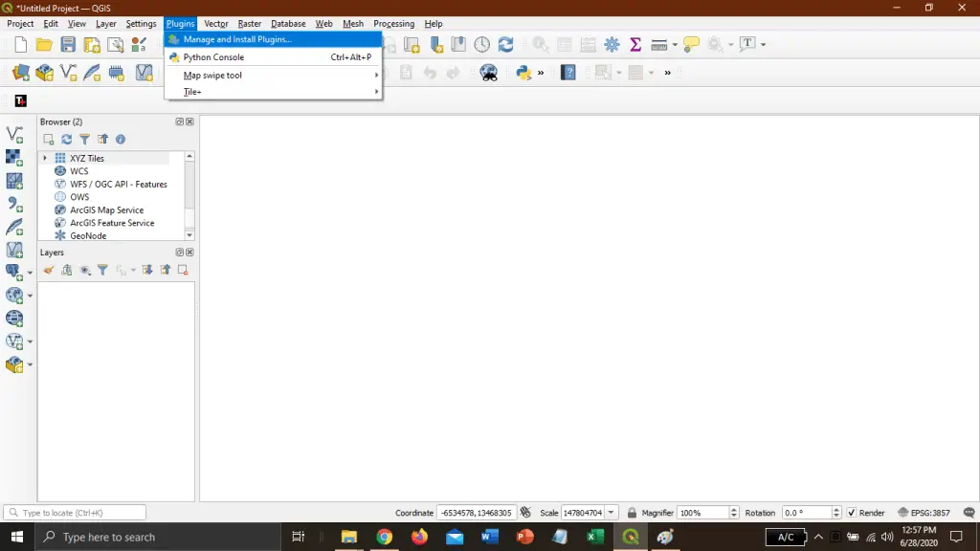Click the New Shapefile Layer toolbar icon

point(68,73)
